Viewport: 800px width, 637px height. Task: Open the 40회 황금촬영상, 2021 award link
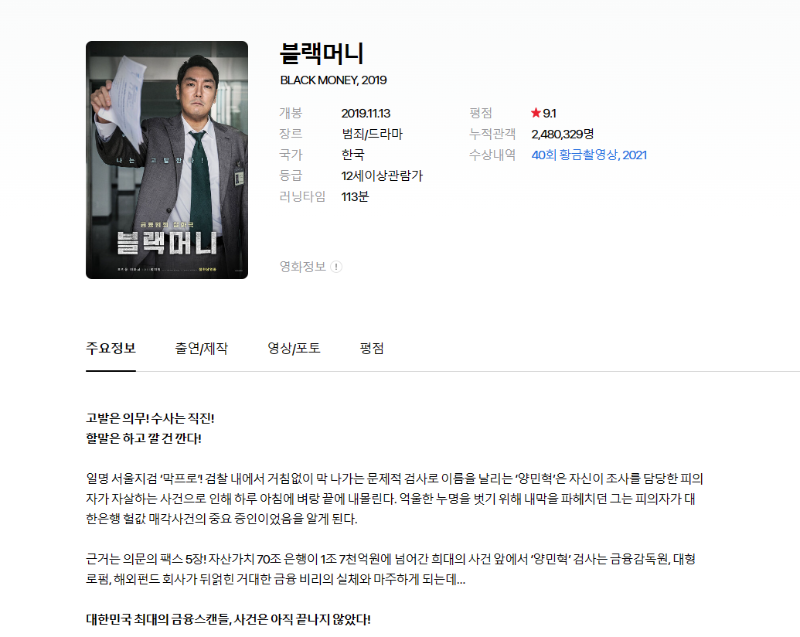click(589, 155)
